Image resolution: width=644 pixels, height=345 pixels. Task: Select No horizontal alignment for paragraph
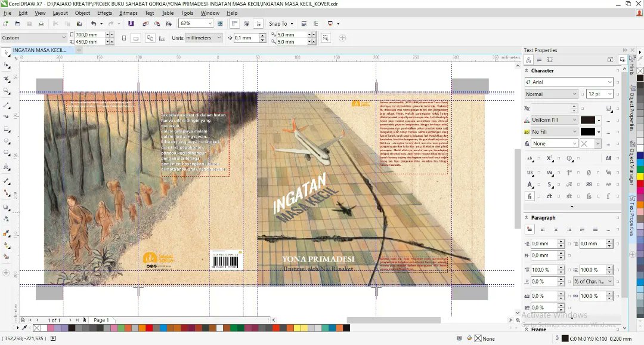pyautogui.click(x=530, y=229)
